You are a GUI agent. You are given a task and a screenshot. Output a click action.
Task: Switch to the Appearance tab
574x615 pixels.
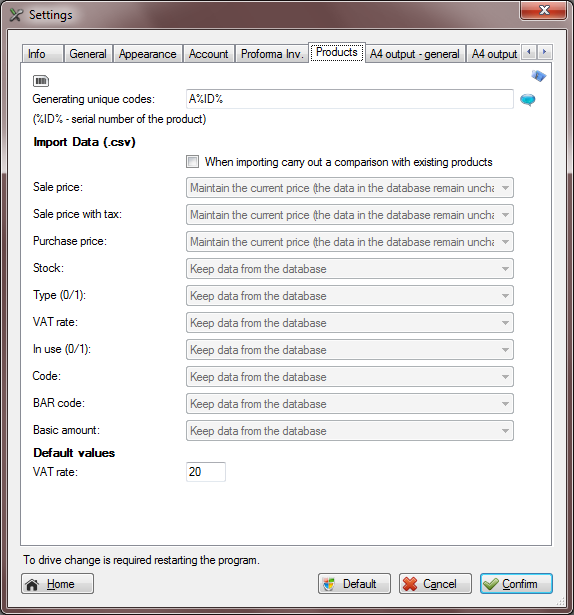pyautogui.click(x=148, y=54)
